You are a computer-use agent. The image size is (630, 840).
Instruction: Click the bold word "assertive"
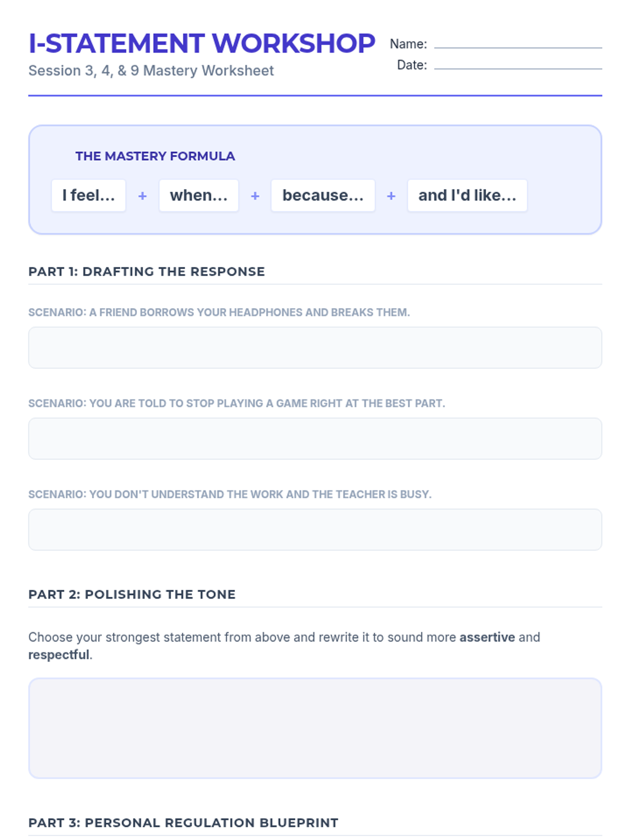(x=487, y=637)
